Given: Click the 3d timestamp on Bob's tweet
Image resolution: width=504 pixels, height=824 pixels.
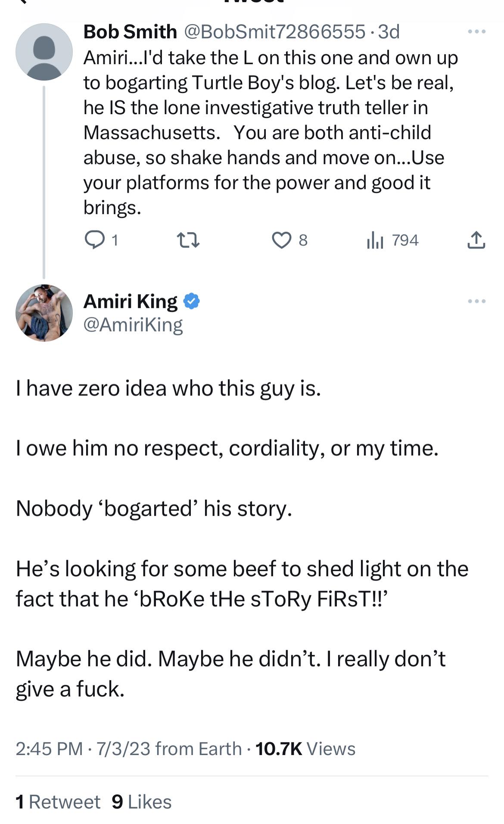Looking at the screenshot, I should tap(389, 31).
